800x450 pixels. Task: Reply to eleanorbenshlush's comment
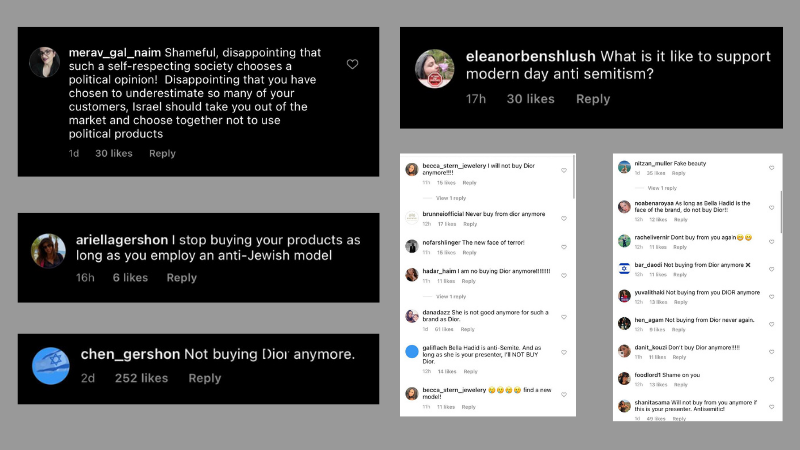pos(593,99)
